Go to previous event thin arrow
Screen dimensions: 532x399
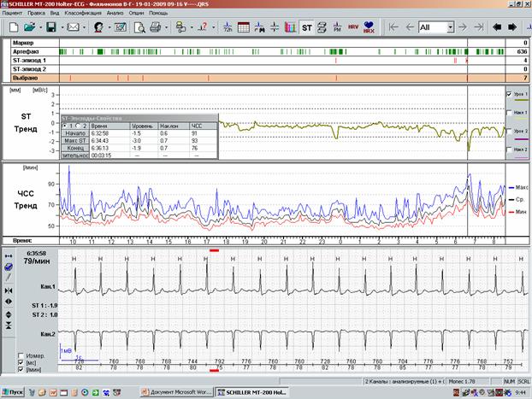click(x=410, y=27)
